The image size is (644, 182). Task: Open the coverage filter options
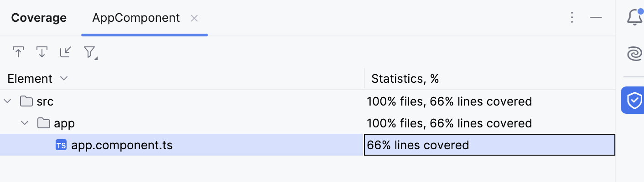pyautogui.click(x=90, y=52)
